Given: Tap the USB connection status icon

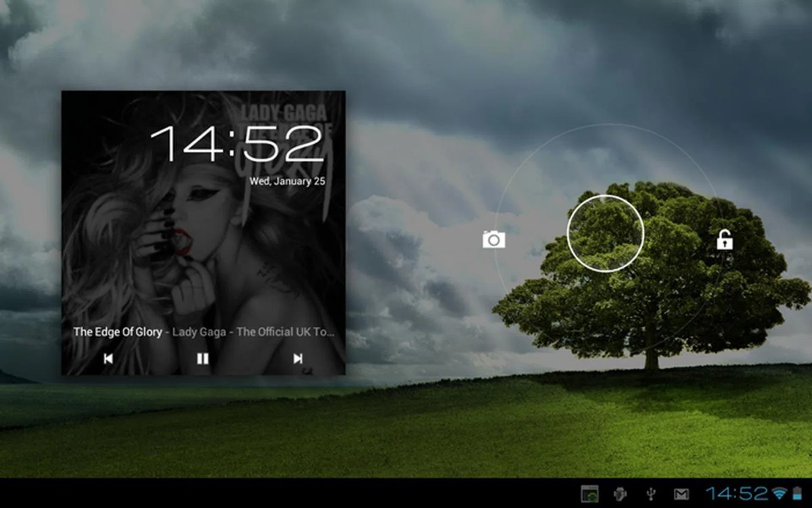Looking at the screenshot, I should click(x=651, y=494).
